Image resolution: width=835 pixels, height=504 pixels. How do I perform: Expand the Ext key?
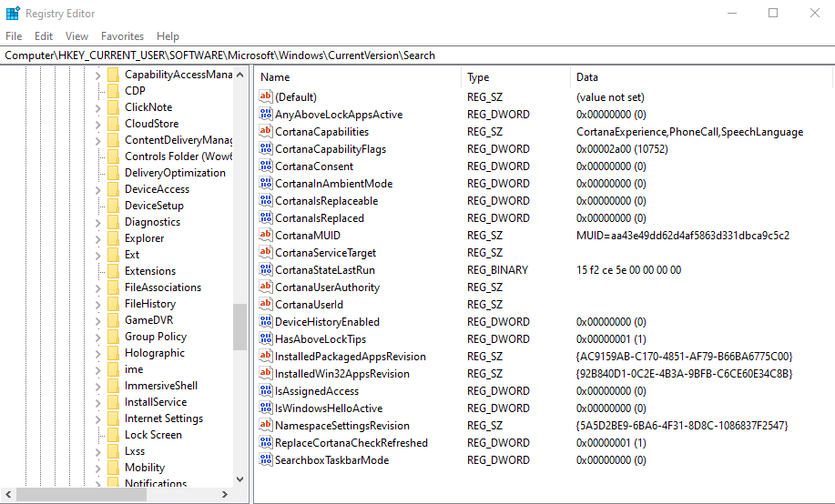[x=98, y=256]
